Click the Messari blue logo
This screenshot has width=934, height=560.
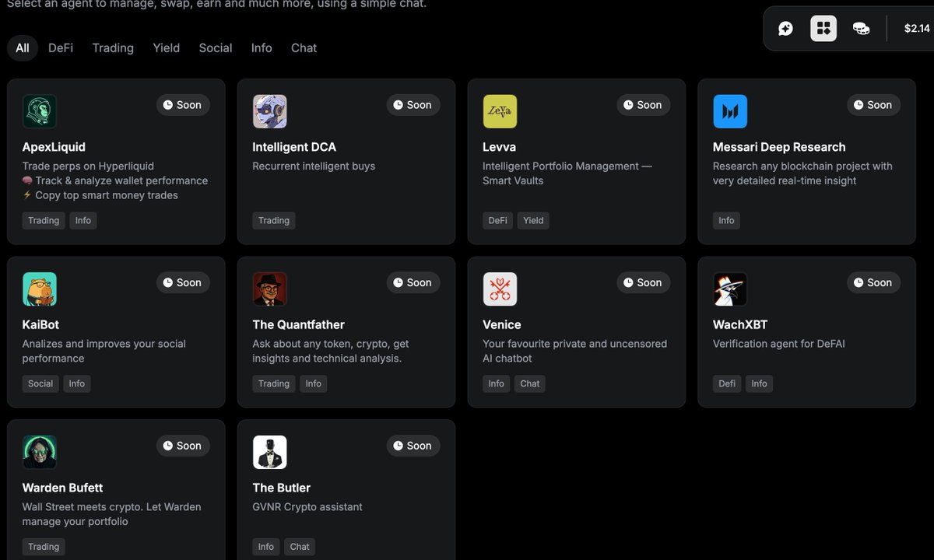click(x=730, y=111)
